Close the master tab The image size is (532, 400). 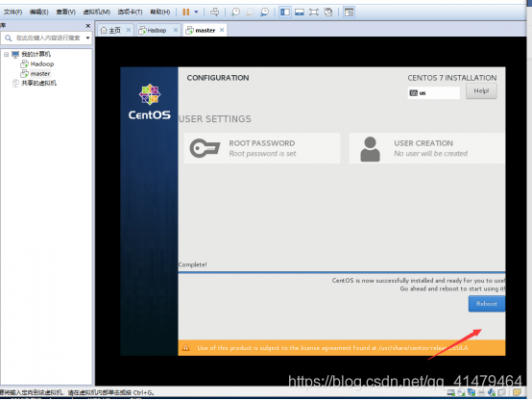pos(222,30)
